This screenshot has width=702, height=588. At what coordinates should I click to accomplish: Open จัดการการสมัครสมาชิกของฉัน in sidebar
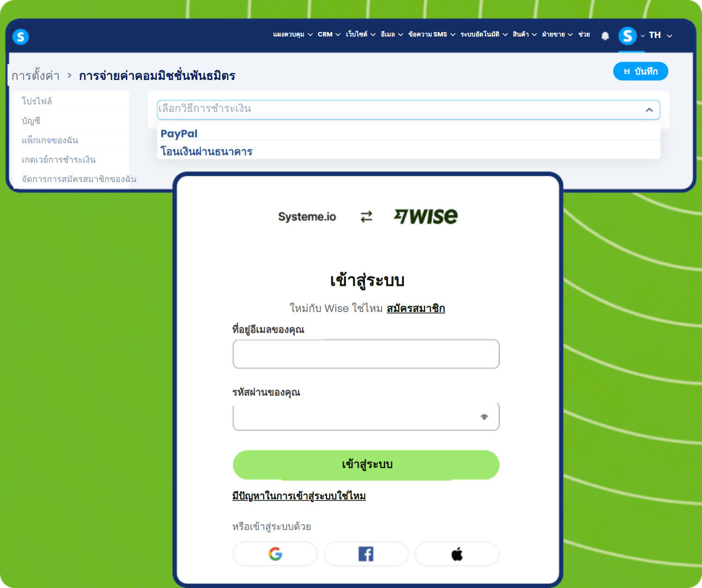[x=79, y=179]
